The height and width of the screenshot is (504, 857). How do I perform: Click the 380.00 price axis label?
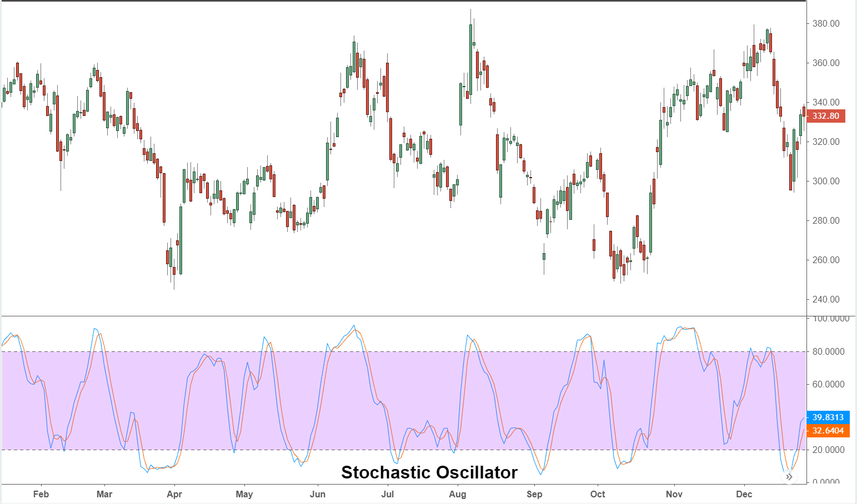(826, 24)
